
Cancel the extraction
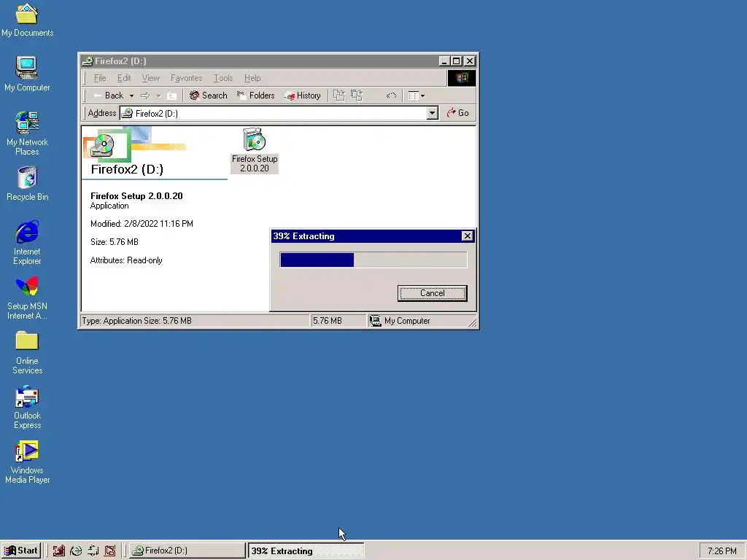pyautogui.click(x=432, y=293)
